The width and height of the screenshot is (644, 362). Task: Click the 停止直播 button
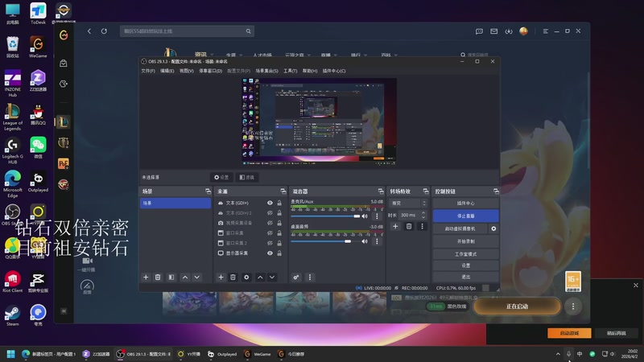coord(466,216)
